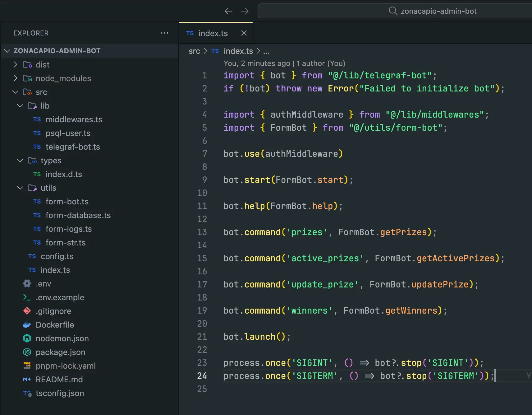Go back with the left arrow
Screen dimensions: 532x415
click(x=228, y=11)
